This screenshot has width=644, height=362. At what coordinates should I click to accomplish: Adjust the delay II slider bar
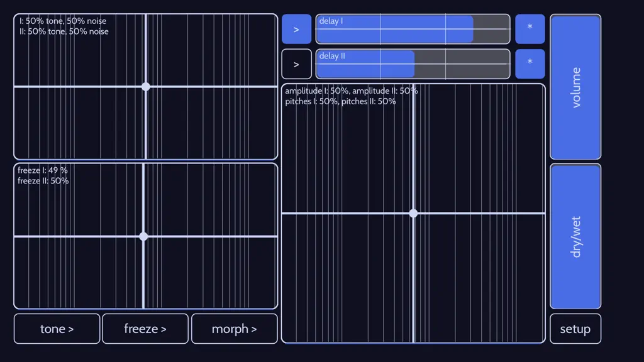coord(413,64)
